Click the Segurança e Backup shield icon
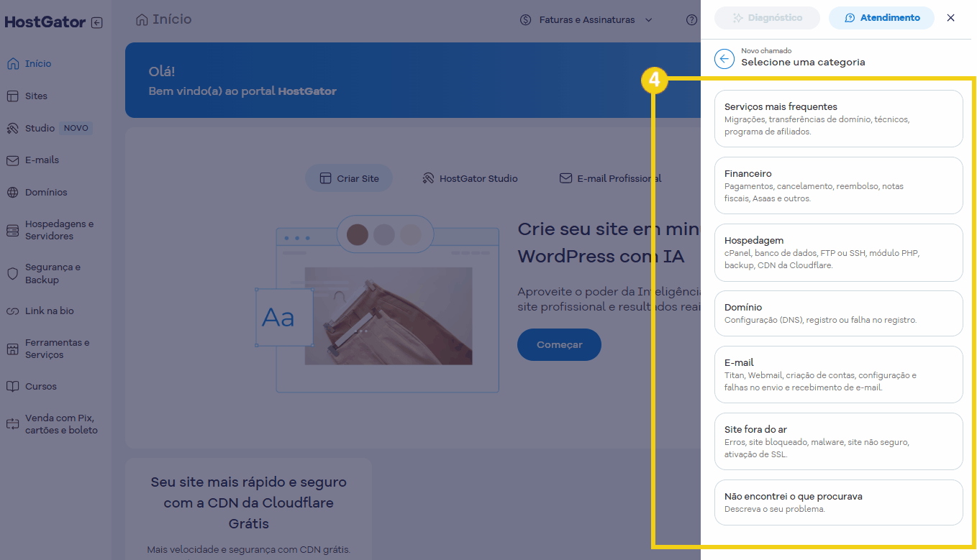977x560 pixels. [12, 273]
